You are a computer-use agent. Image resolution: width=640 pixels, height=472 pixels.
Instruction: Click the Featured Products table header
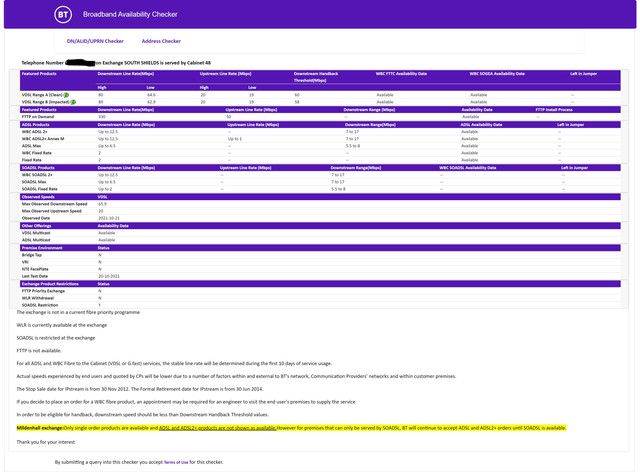(x=38, y=74)
